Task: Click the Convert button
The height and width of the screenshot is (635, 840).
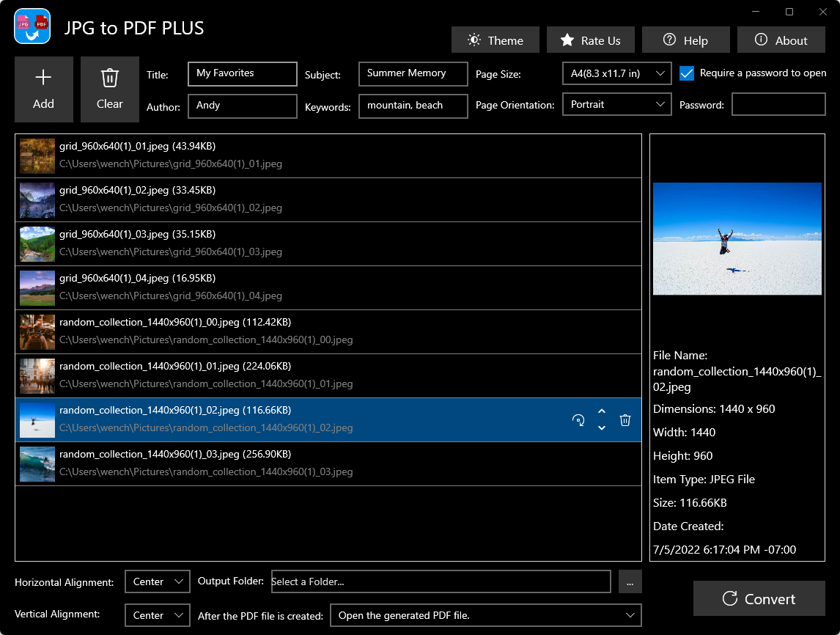Action: point(759,598)
